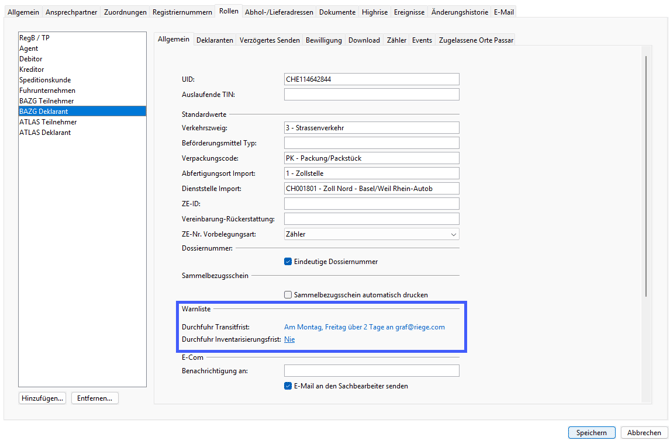670x441 pixels.
Task: Select BAZG Teilnehmer in the roles list
Action: point(46,101)
